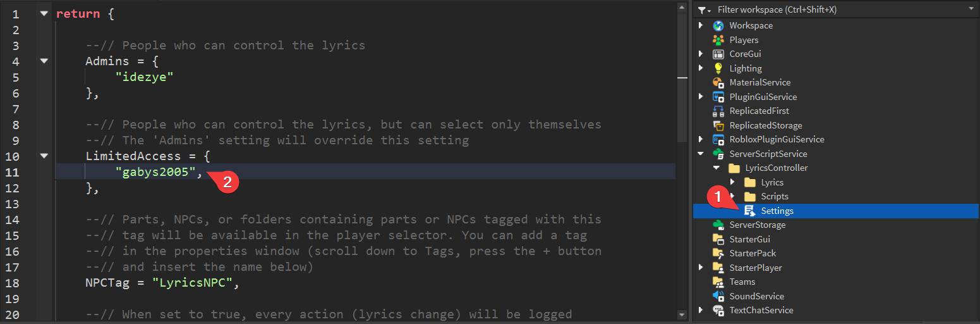Click the Settings module script icon

click(x=749, y=211)
